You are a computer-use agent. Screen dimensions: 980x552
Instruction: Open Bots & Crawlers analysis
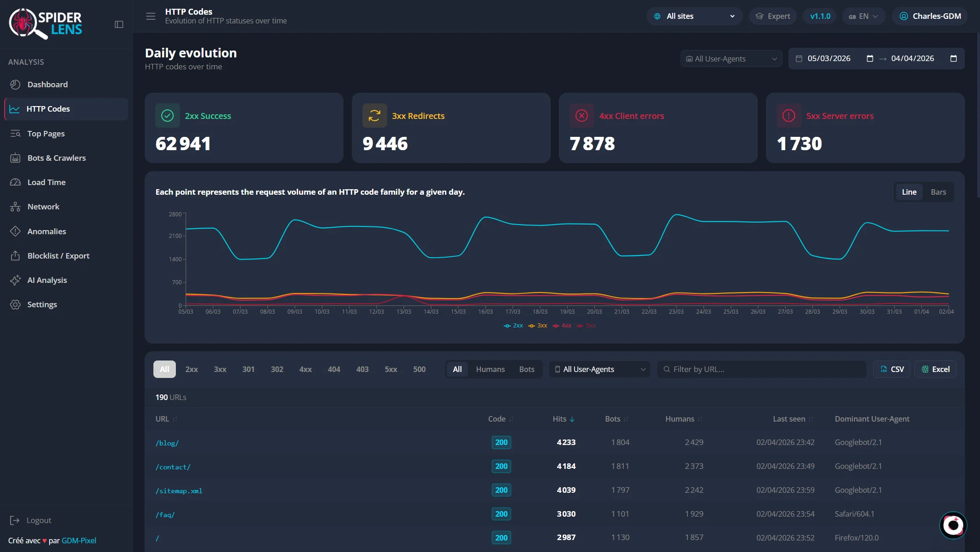pyautogui.click(x=15, y=158)
